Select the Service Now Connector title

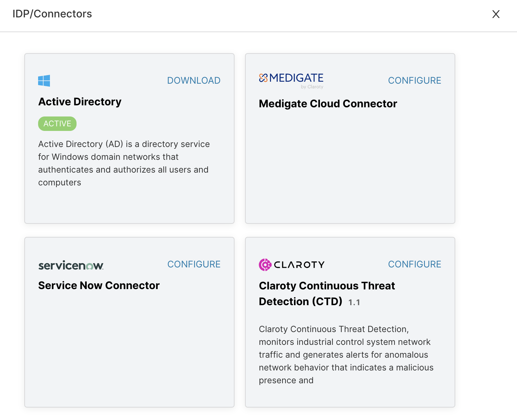coord(99,285)
